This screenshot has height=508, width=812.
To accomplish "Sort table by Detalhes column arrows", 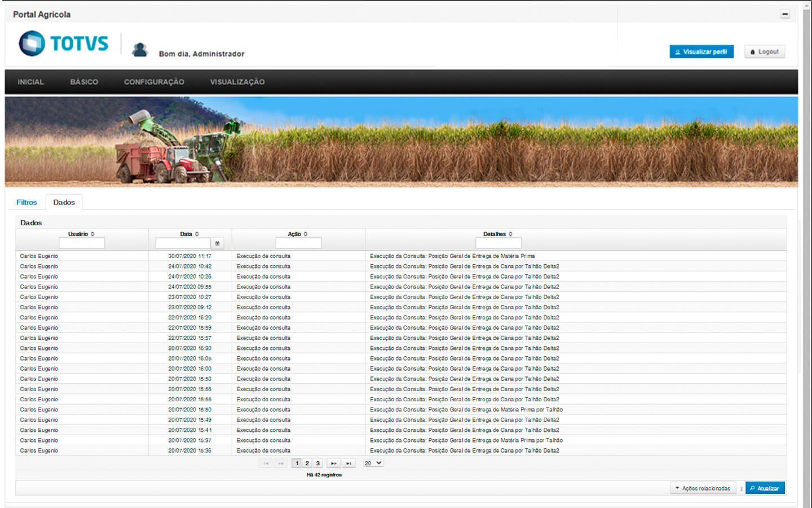I will pyautogui.click(x=510, y=234).
